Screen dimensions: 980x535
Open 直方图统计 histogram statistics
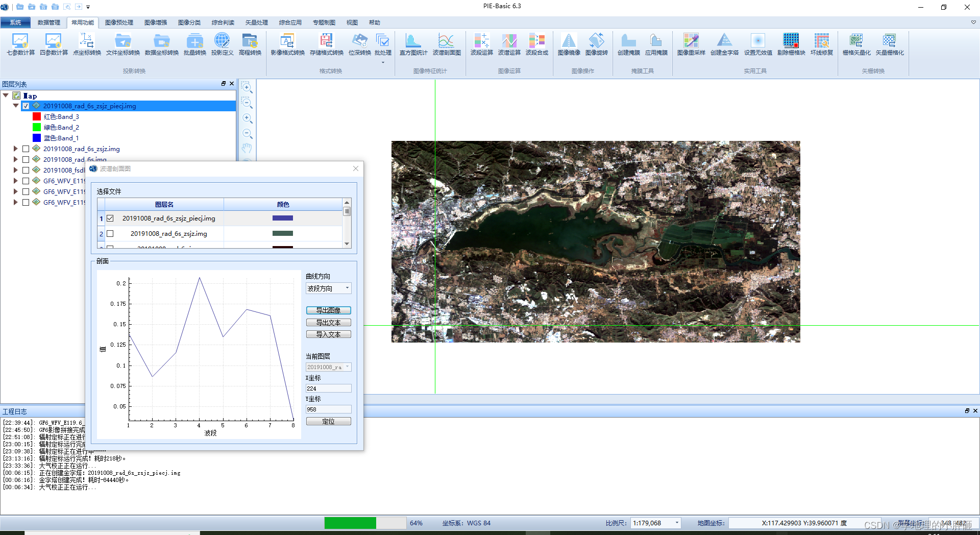coord(413,44)
